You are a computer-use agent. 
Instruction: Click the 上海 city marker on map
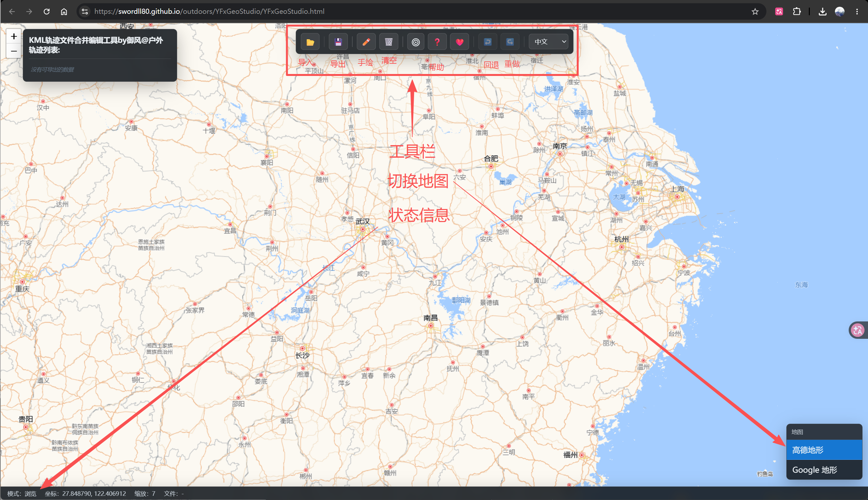point(677,197)
